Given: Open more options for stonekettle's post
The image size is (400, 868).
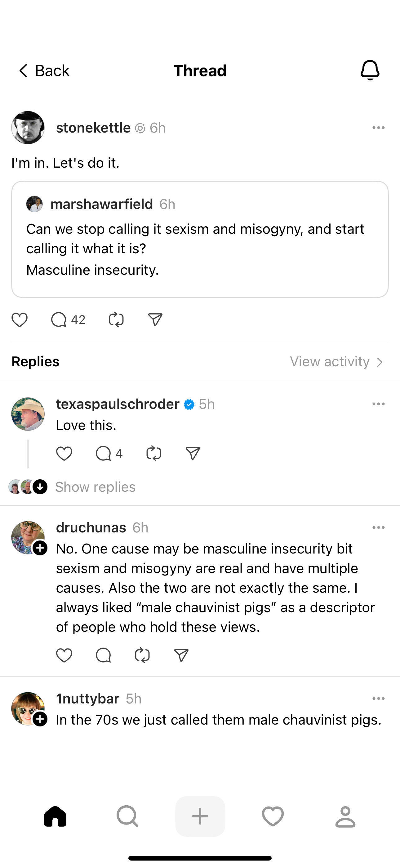Looking at the screenshot, I should click(x=379, y=128).
